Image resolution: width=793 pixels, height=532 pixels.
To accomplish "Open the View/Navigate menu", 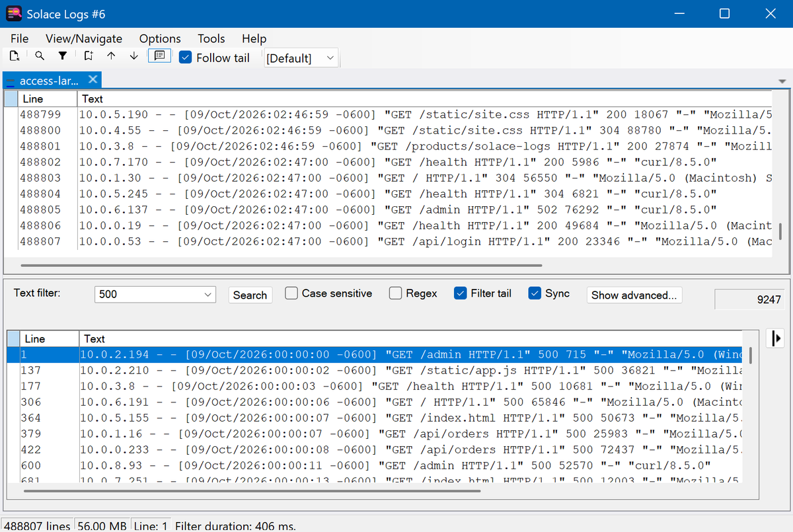I will (84, 38).
